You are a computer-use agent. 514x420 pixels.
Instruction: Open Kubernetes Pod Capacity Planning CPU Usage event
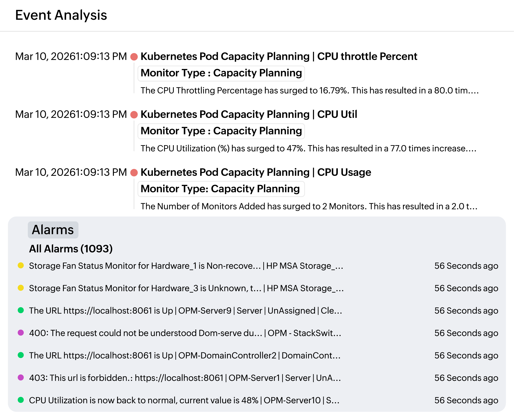256,172
